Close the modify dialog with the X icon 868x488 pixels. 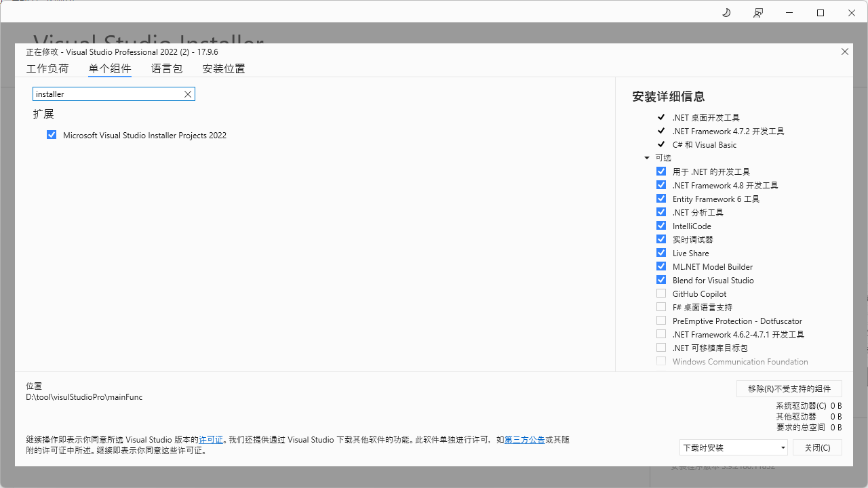coord(845,52)
